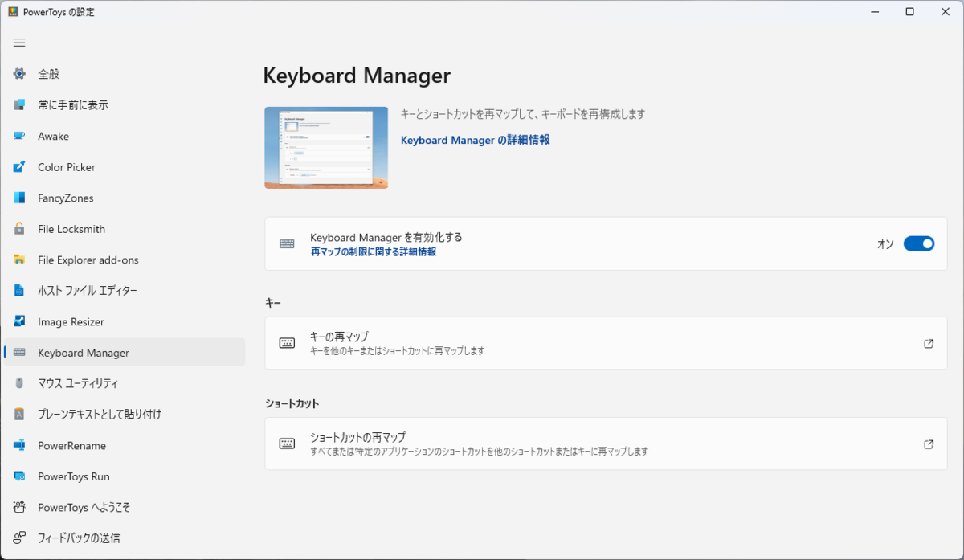Click the PowerToys app icon in title bar
Screen dimensions: 964x560
pyautogui.click(x=14, y=12)
